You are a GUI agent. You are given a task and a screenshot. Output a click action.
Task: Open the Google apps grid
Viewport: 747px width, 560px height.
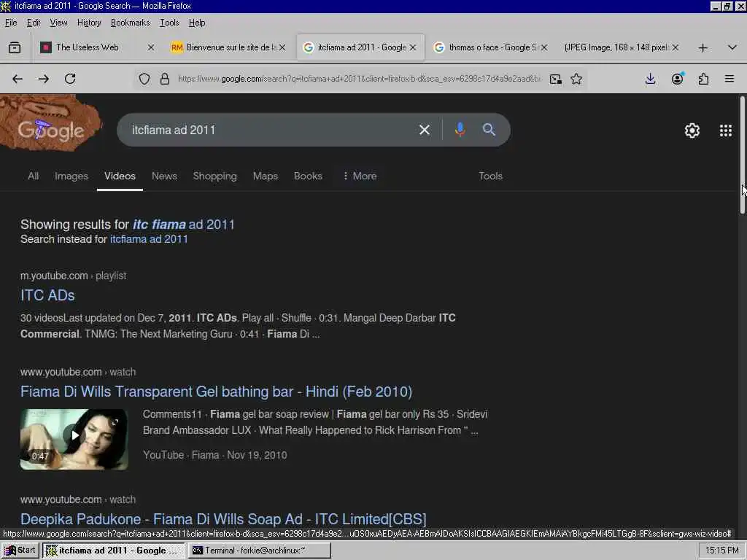[726, 131]
